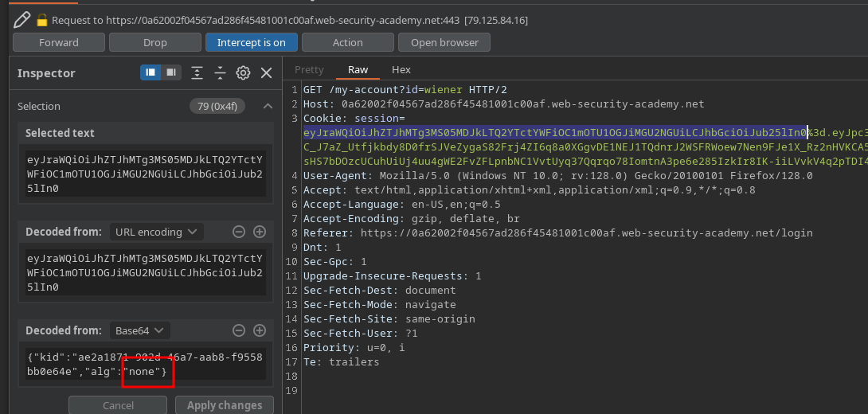Image resolution: width=868 pixels, height=414 pixels.
Task: Click Apply changes button
Action: (x=224, y=405)
